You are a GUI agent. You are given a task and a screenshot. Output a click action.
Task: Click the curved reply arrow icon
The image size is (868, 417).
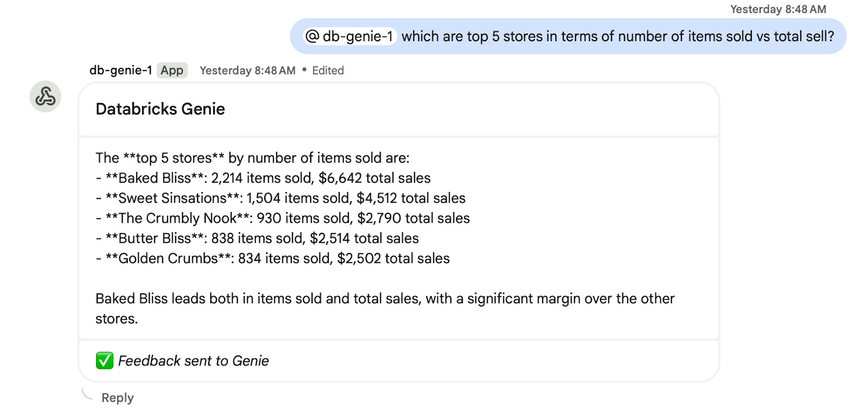(x=87, y=394)
